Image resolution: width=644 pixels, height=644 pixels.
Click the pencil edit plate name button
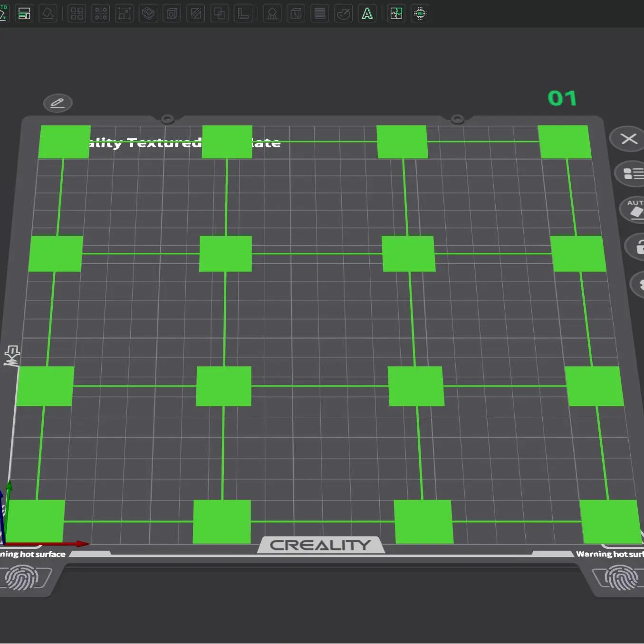58,103
